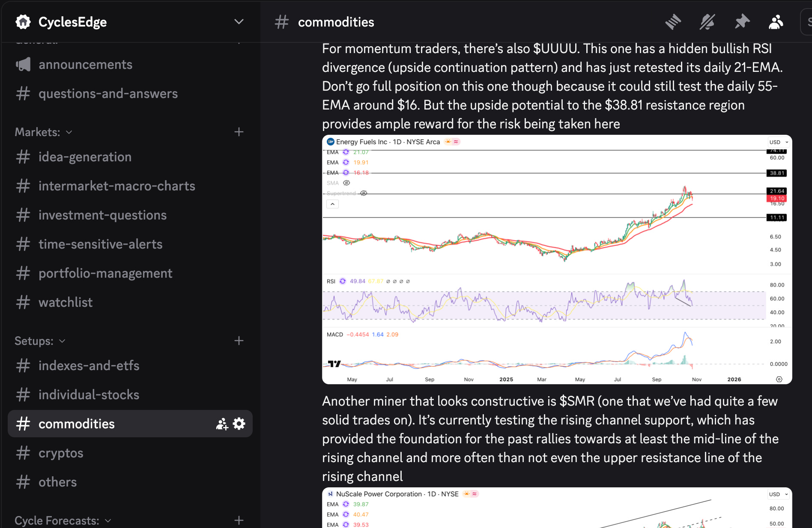Open the Threads icon in channel header
This screenshot has width=812, height=528.
pyautogui.click(x=673, y=22)
